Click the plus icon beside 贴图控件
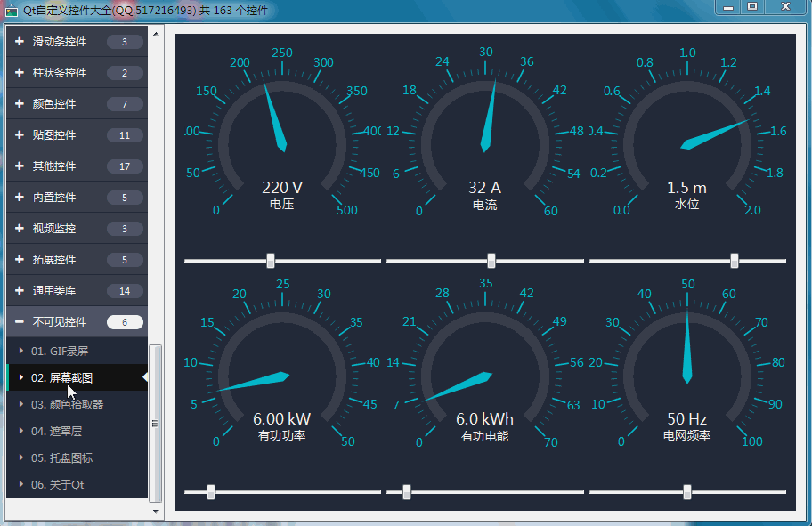 click(19, 135)
